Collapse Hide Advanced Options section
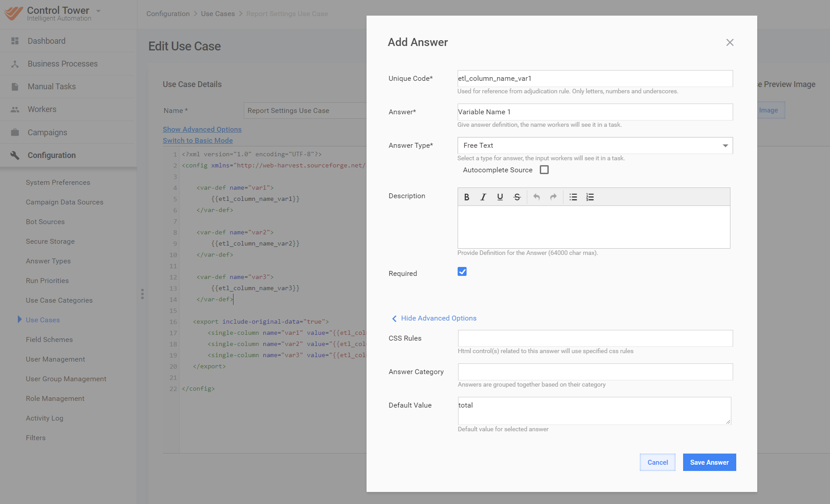Image resolution: width=830 pixels, height=504 pixels. (434, 318)
